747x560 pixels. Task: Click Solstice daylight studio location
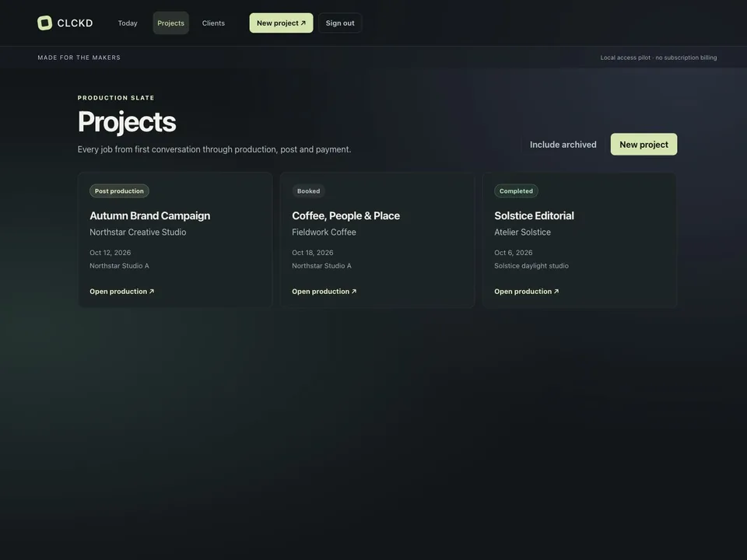531,266
